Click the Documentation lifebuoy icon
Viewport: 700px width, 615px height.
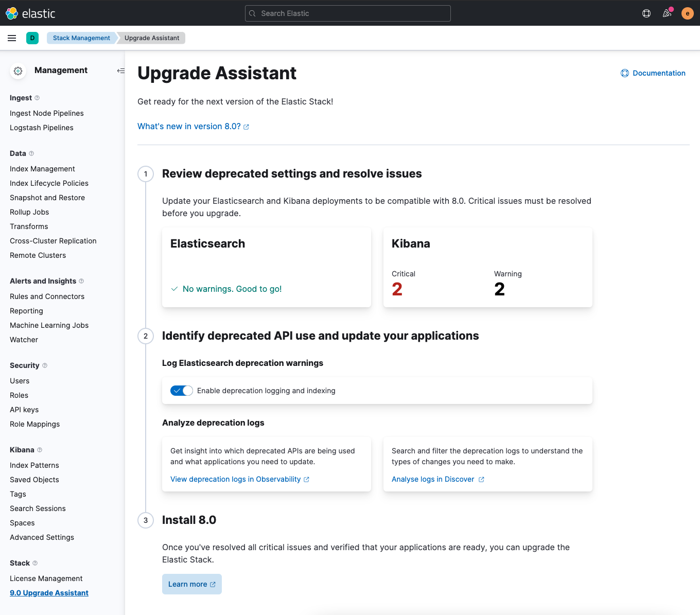click(625, 73)
